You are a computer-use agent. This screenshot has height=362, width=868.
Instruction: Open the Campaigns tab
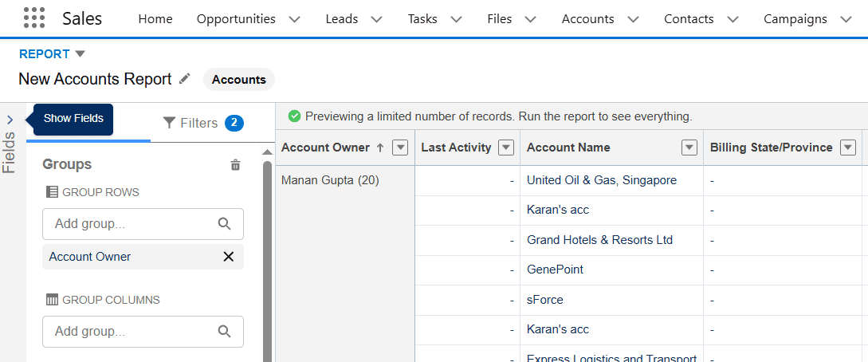795,19
